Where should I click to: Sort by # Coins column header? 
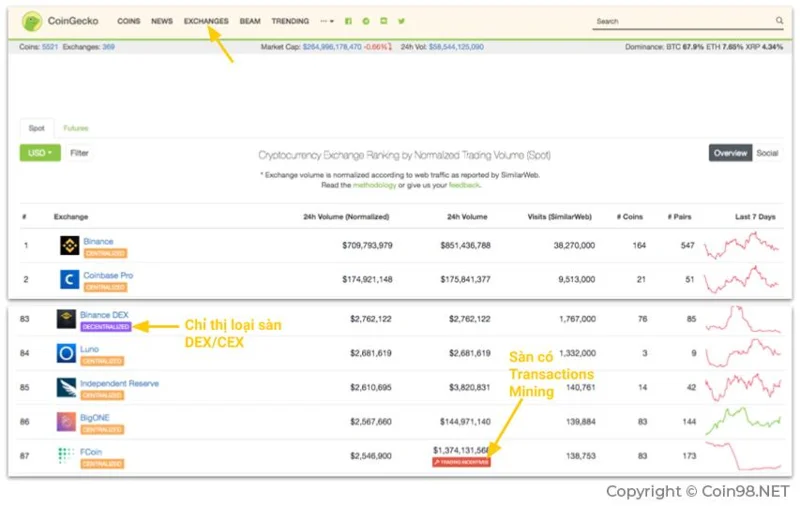click(630, 217)
